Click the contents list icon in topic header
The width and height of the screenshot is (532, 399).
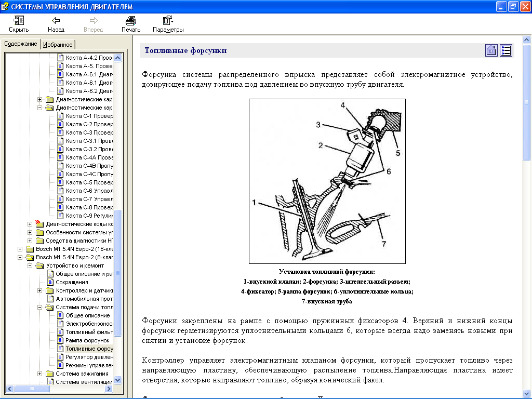506,50
